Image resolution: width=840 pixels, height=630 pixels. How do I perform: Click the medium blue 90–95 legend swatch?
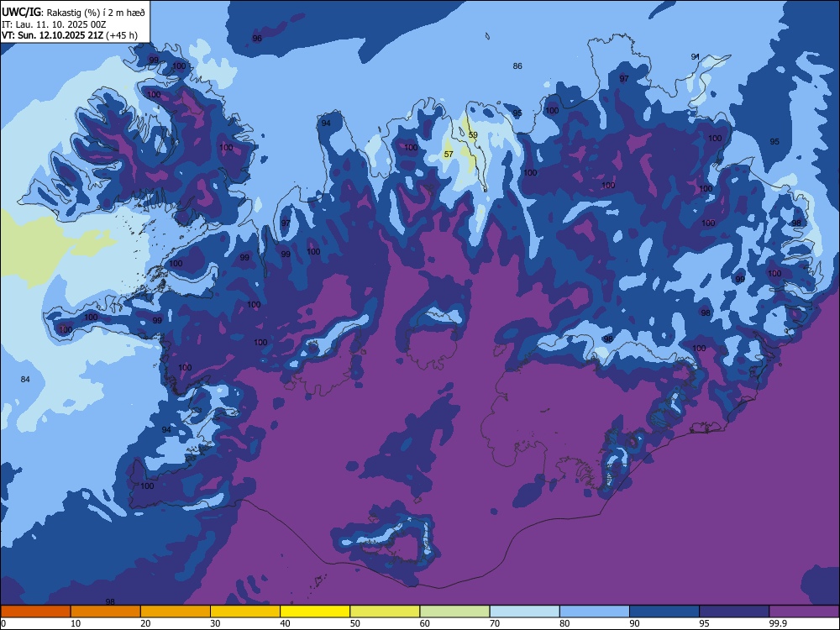(x=664, y=612)
